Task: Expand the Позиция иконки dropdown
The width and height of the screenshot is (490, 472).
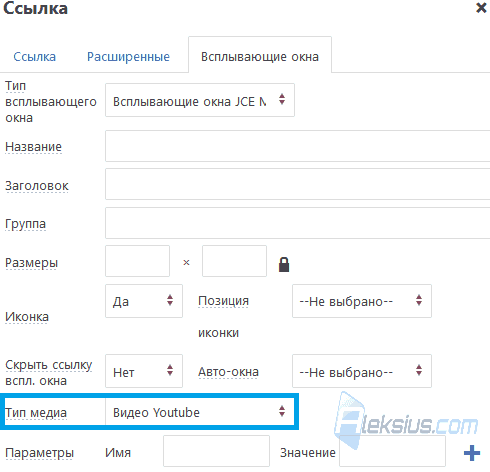Action: [362, 301]
